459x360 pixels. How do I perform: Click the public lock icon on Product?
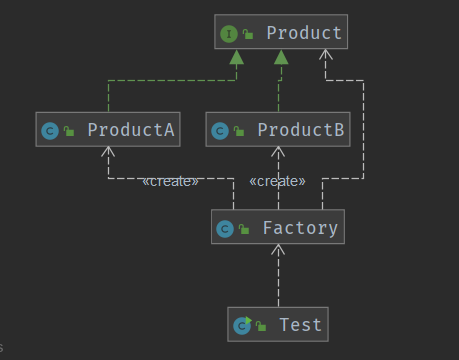[248, 34]
